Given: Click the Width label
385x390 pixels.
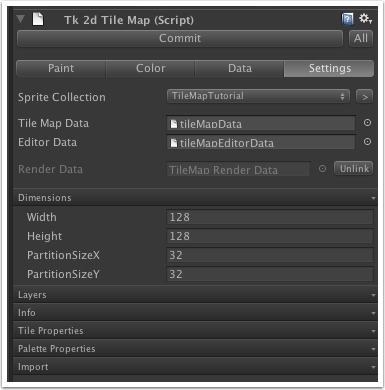Looking at the screenshot, I should click(x=42, y=217).
